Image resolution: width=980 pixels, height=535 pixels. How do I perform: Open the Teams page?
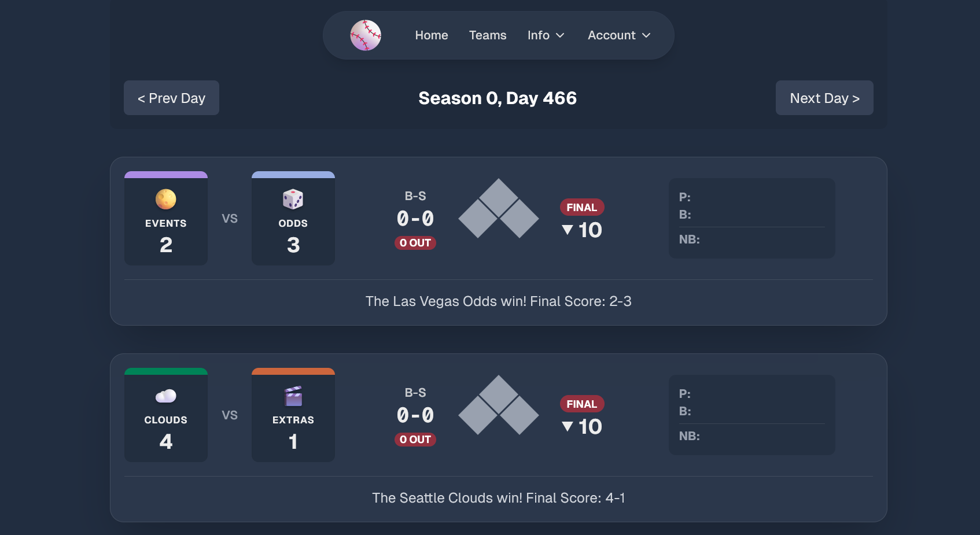click(x=488, y=35)
